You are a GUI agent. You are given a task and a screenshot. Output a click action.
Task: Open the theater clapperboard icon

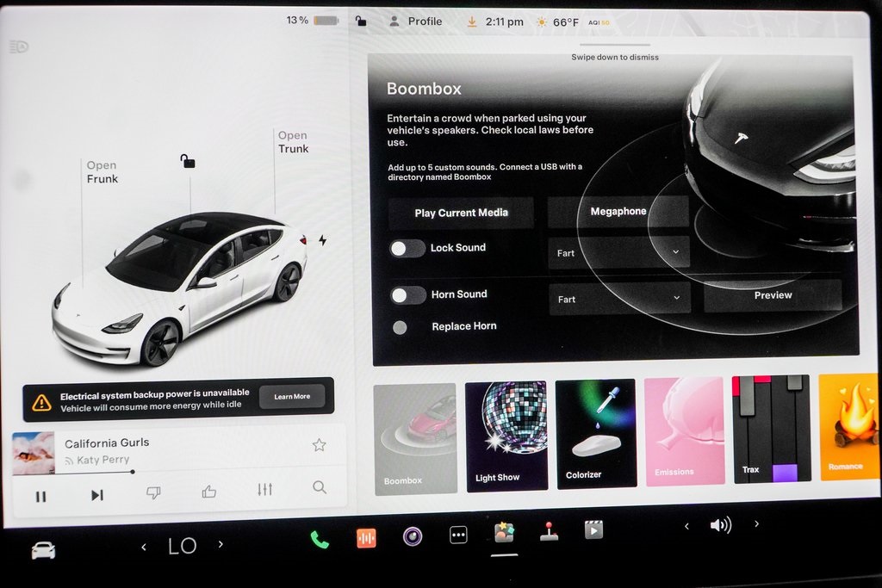pos(593,529)
